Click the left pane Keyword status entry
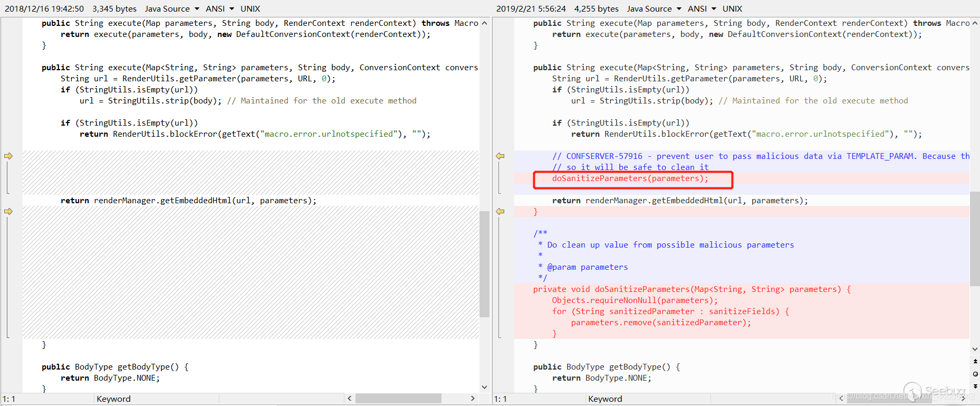This screenshot has width=980, height=406. click(x=113, y=399)
